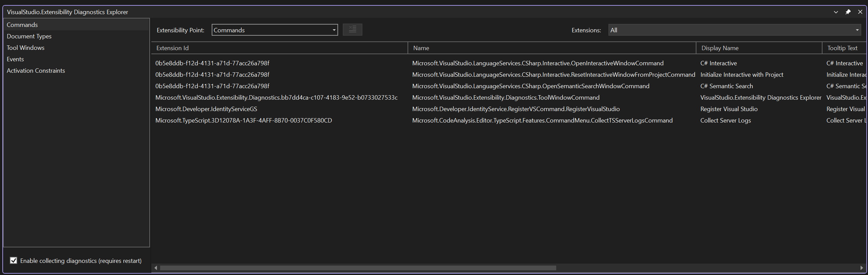Select the RegisterVSCommand.RegisterVisualStudio name cell
Screen dimensions: 868x275
tap(516, 109)
